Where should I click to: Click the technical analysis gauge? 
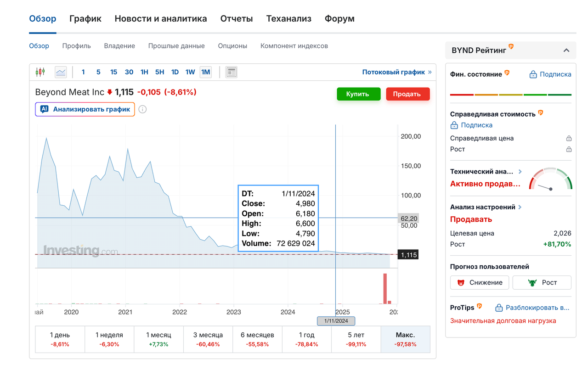(550, 179)
